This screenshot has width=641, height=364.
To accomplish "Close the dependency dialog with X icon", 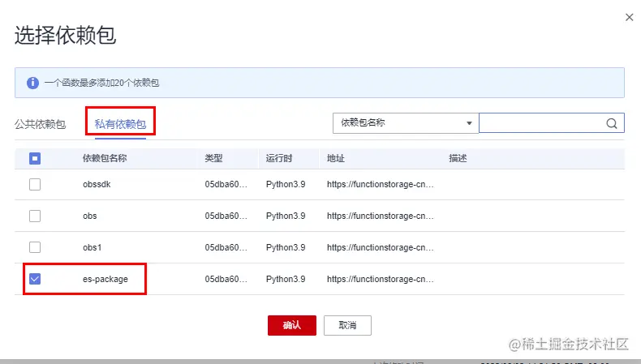I will pyautogui.click(x=629, y=17).
